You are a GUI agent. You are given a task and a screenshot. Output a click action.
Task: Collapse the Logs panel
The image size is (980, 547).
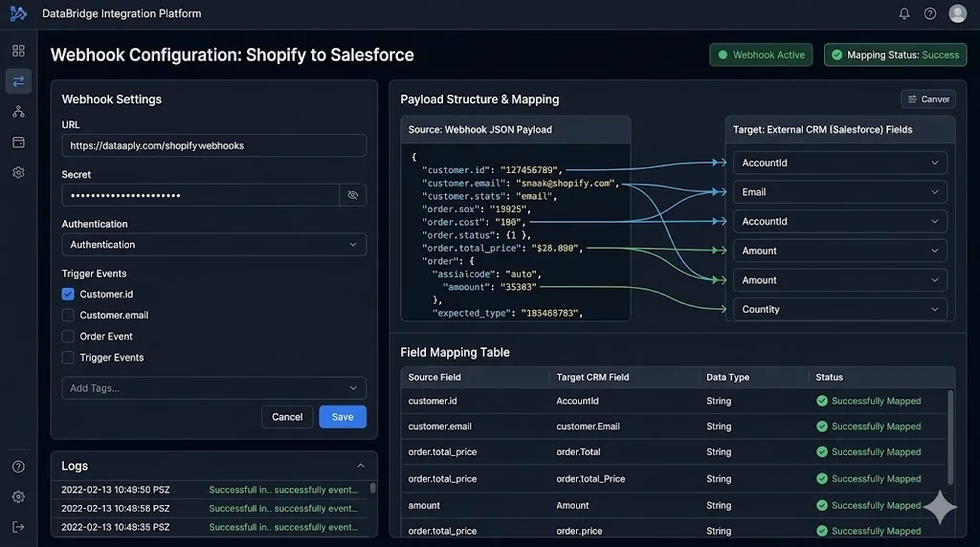[x=361, y=466]
